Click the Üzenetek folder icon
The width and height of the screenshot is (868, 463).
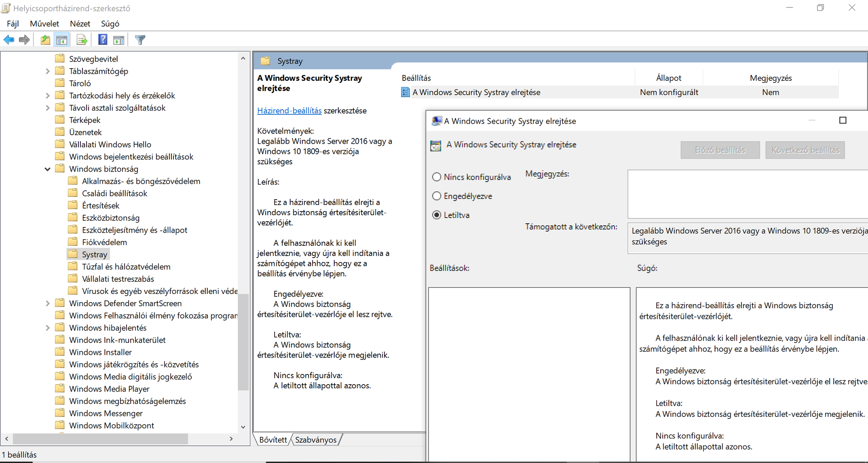coord(60,132)
